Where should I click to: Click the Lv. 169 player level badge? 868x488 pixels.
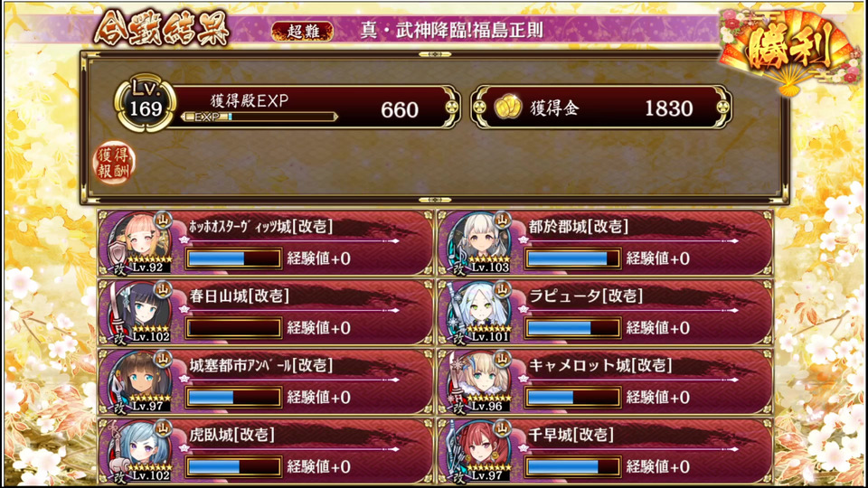tap(145, 103)
